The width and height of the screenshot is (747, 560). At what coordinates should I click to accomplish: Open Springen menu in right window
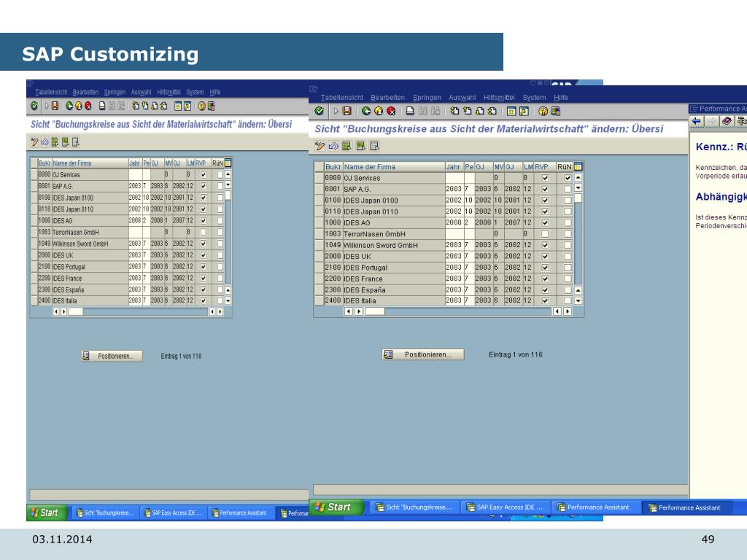coord(427,98)
